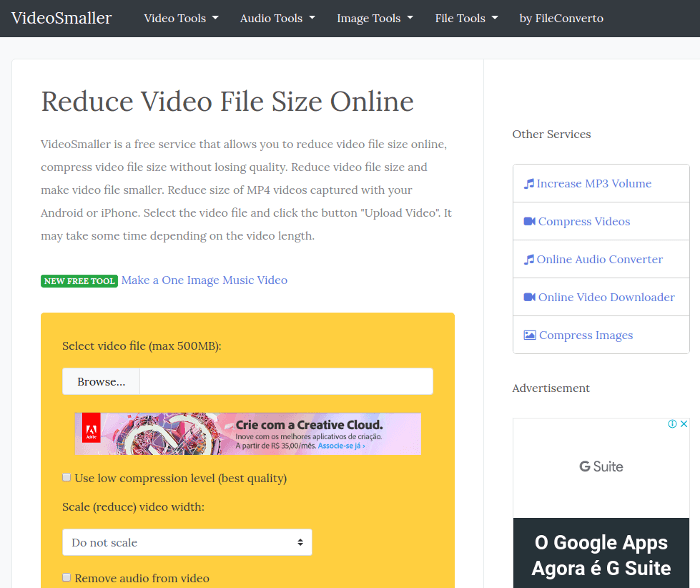Click the Associe-se já link in Adobe ad
The width and height of the screenshot is (700, 588).
(342, 446)
